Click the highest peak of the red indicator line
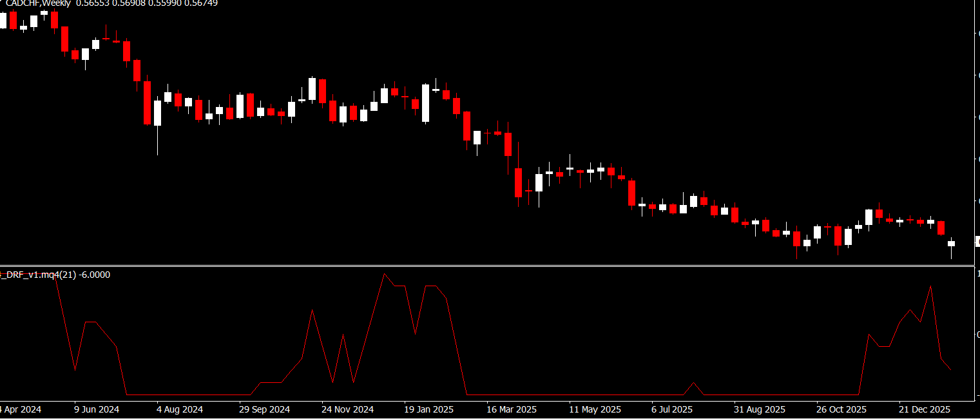The width and height of the screenshot is (980, 419). point(385,274)
